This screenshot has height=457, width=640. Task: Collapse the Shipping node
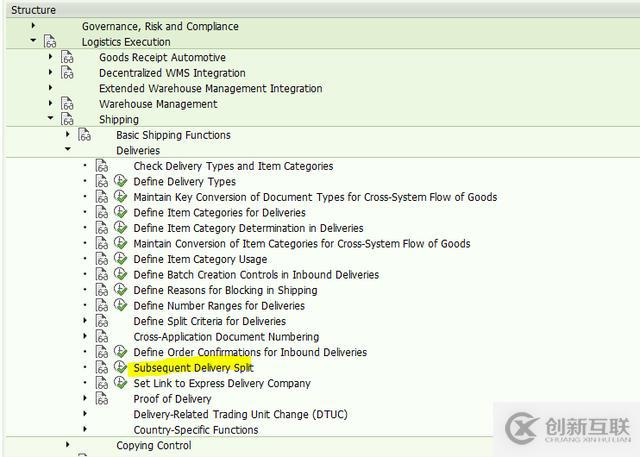(50, 118)
